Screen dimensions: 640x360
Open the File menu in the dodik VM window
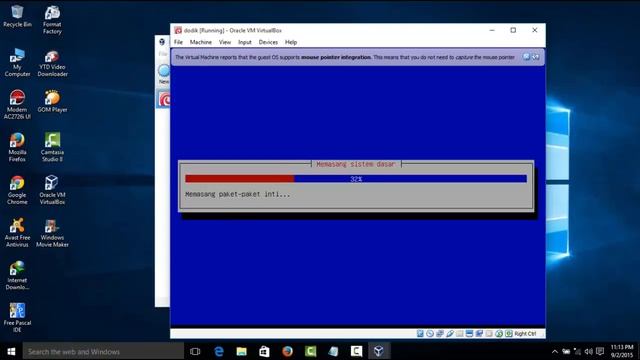pyautogui.click(x=178, y=42)
